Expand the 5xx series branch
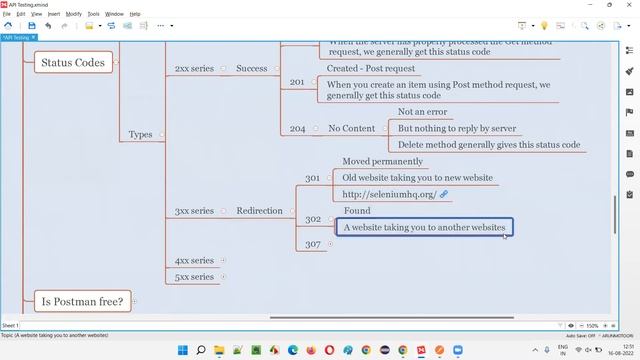 click(x=223, y=276)
